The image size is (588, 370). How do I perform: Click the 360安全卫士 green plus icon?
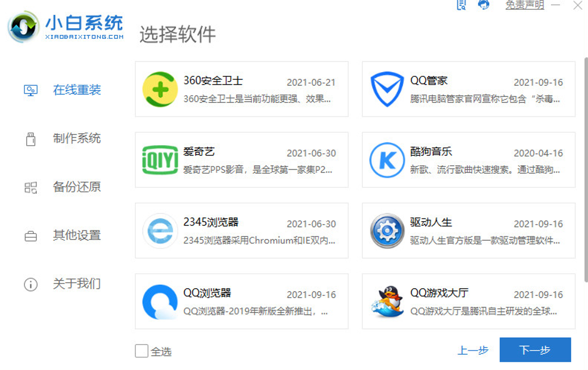click(160, 89)
